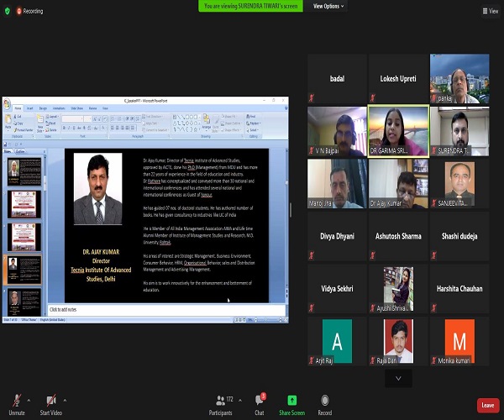Start Video from the Zoom toolbar
Viewport: 504px width, 420px height.
tap(50, 404)
